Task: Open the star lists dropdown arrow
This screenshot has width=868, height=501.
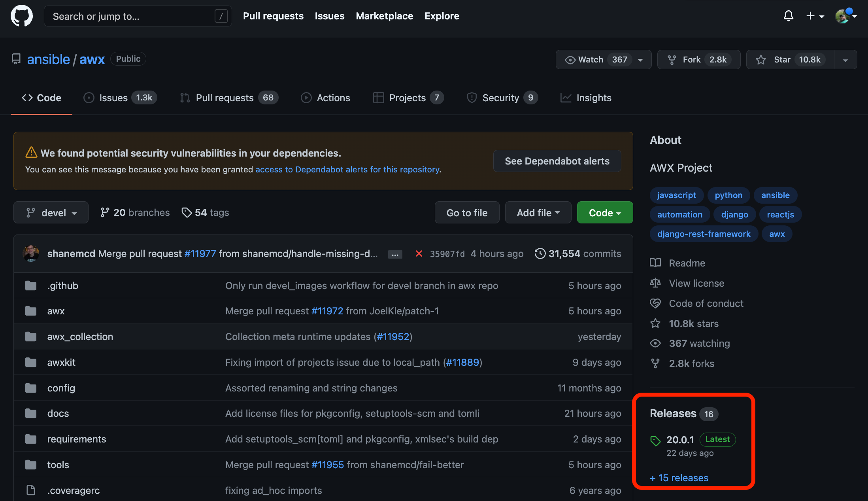Action: click(845, 60)
